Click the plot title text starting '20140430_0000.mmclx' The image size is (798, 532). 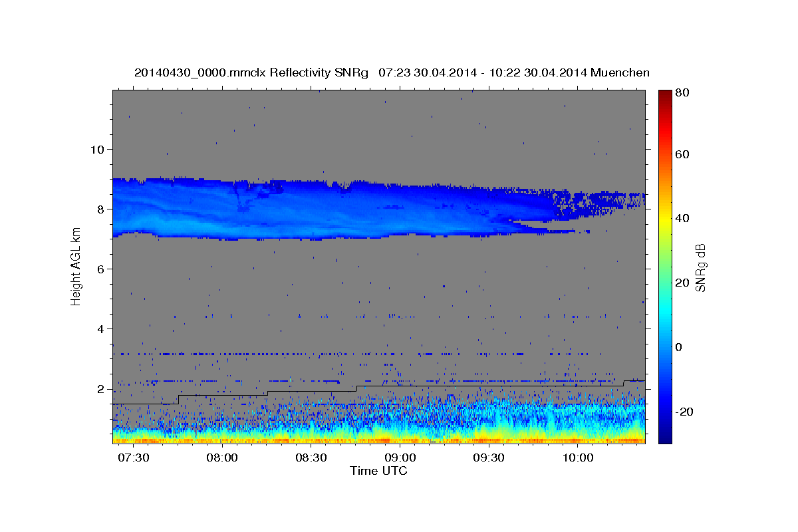(x=392, y=72)
